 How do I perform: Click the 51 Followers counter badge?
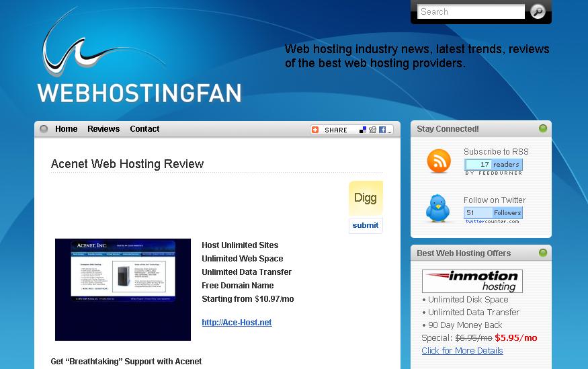(493, 212)
